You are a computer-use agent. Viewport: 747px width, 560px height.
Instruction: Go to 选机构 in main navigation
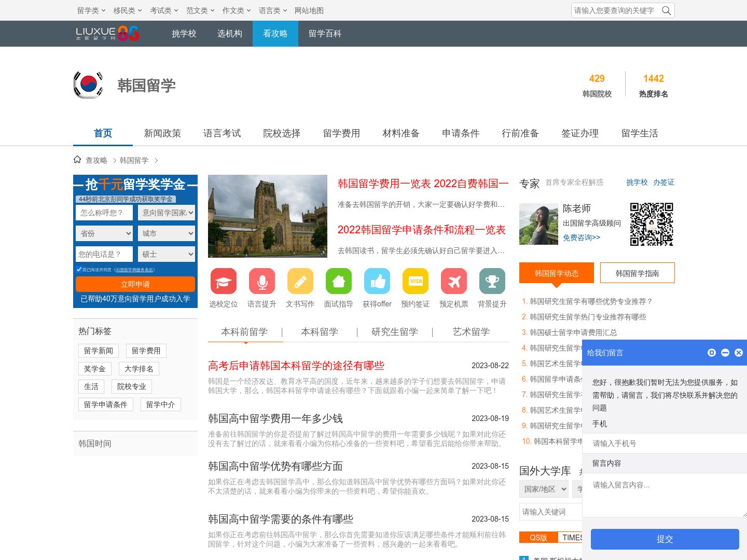pyautogui.click(x=230, y=34)
